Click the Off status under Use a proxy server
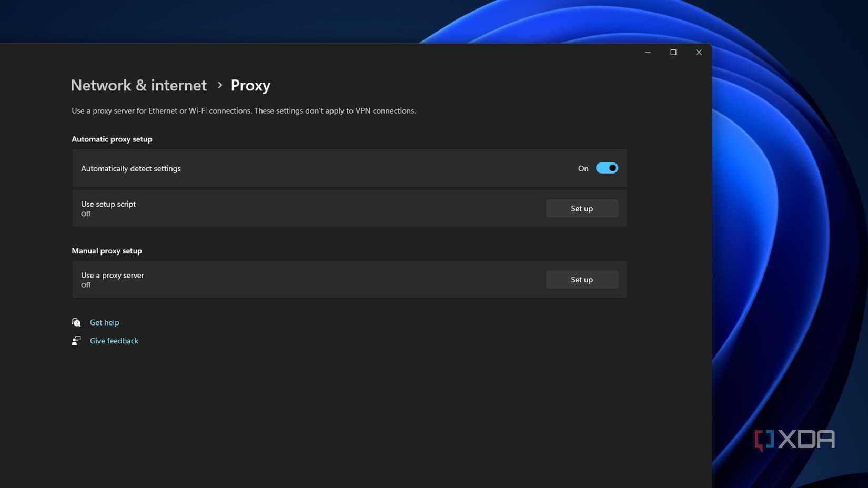Screen dimensions: 868x488 (85, 284)
